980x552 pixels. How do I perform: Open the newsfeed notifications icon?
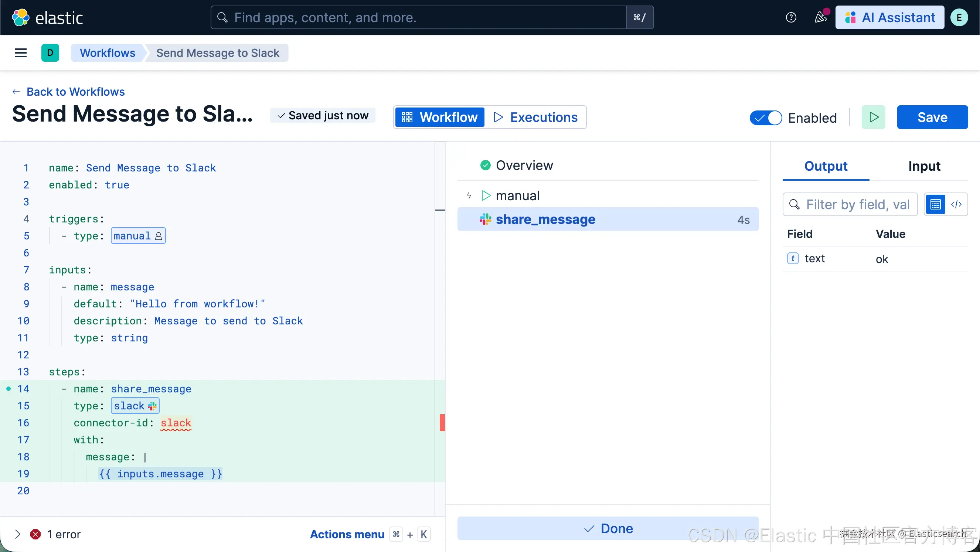[820, 17]
